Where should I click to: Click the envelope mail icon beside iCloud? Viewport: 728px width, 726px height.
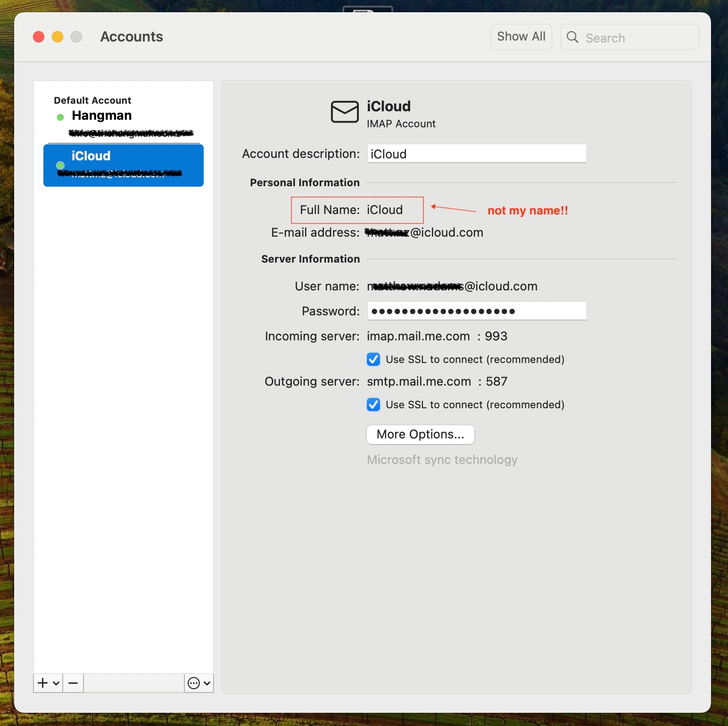click(x=345, y=112)
